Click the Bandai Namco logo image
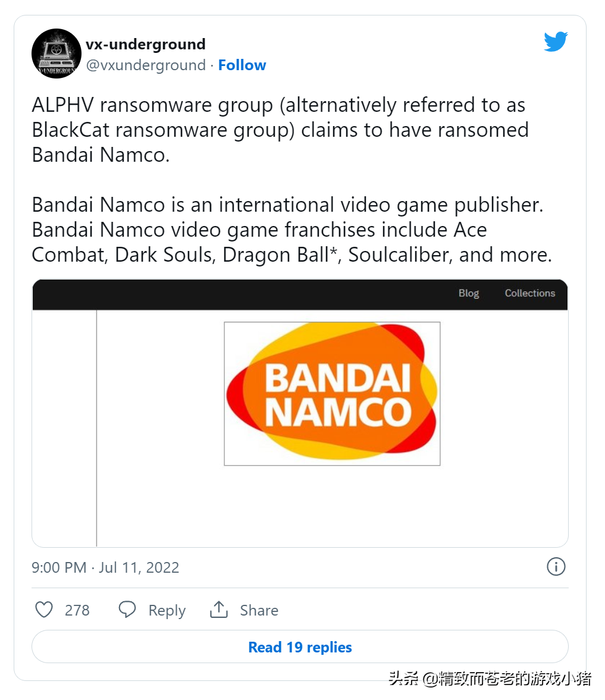605x700 pixels. click(332, 393)
